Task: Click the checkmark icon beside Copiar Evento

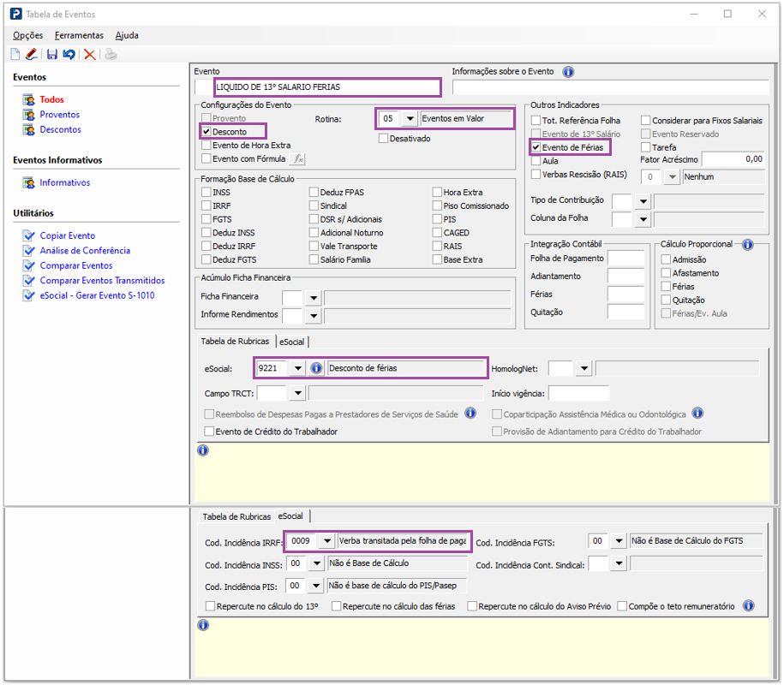Action: pos(29,235)
